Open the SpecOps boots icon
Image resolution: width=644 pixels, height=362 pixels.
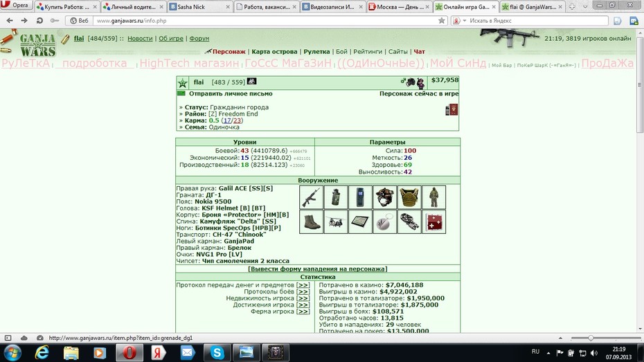(311, 221)
